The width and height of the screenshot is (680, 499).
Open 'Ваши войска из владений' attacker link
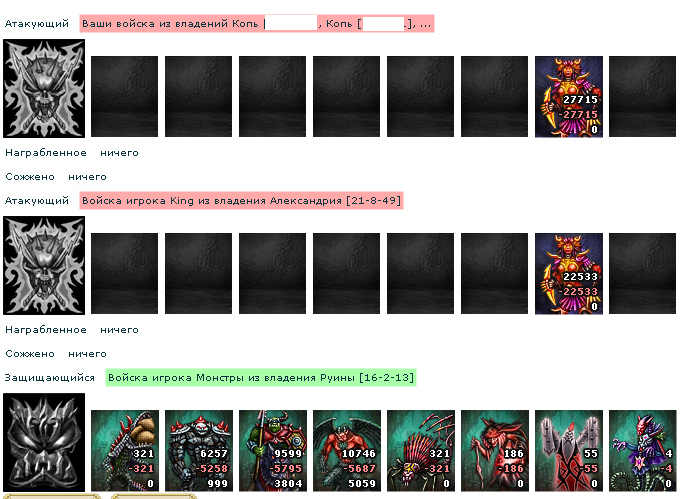(257, 23)
